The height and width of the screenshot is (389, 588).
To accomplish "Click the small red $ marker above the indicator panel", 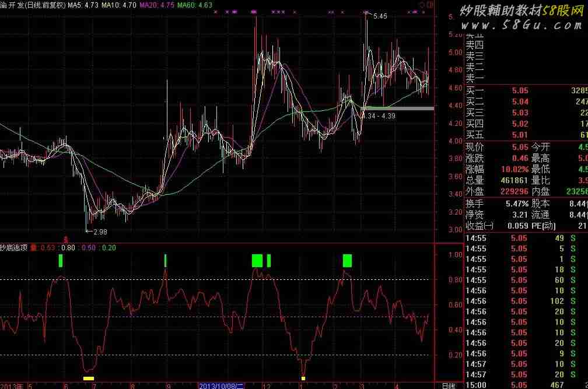I will point(66,239).
